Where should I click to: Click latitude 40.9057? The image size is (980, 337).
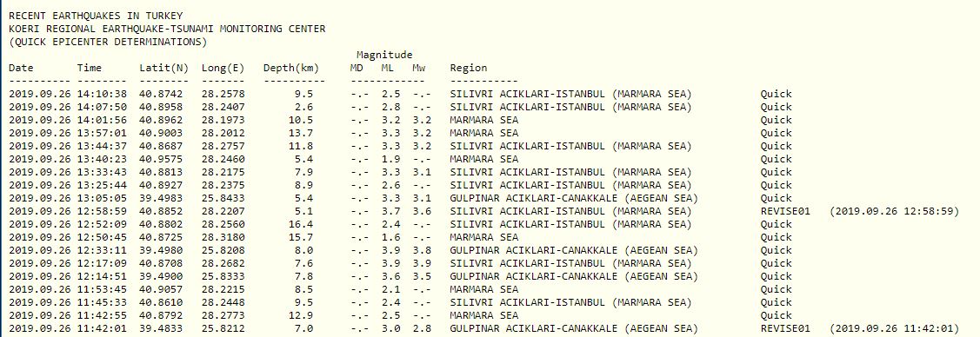[x=161, y=289]
